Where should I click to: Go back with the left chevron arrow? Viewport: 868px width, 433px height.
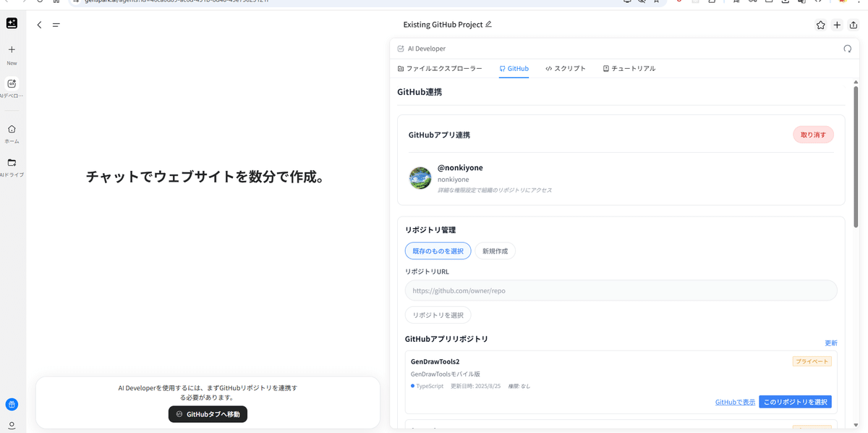[39, 25]
